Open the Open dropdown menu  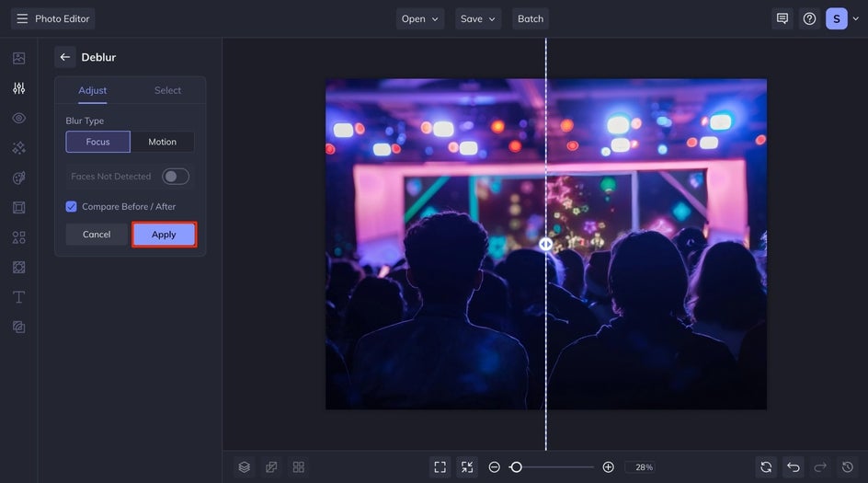(420, 18)
